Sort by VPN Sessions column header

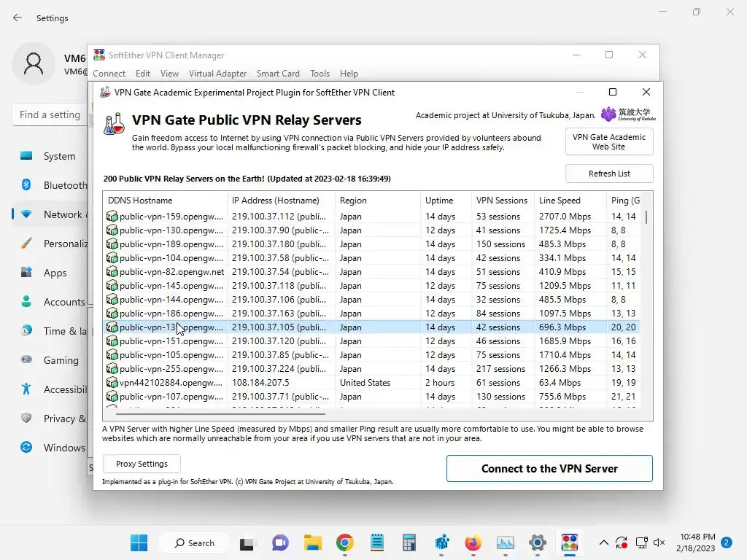pos(503,201)
